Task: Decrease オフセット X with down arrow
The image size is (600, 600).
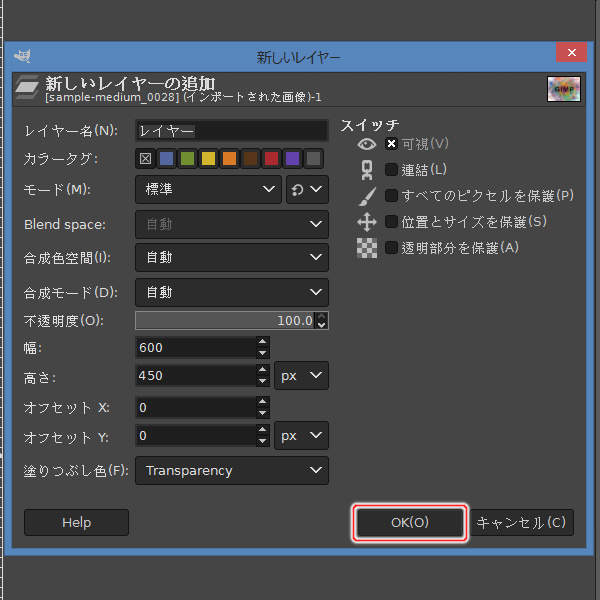Action: tap(262, 413)
